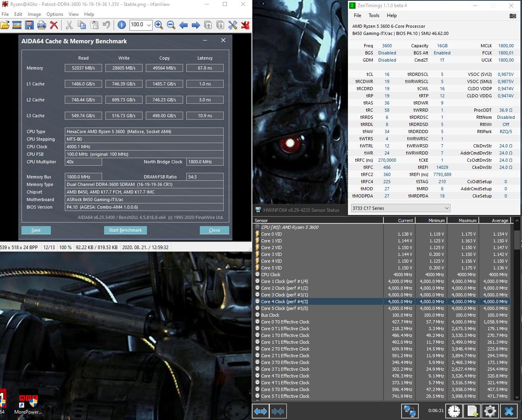Click the slideshow filmstrip icon in IrfanView
Image resolution: width=522 pixels, height=420 pixels.
coord(17,25)
